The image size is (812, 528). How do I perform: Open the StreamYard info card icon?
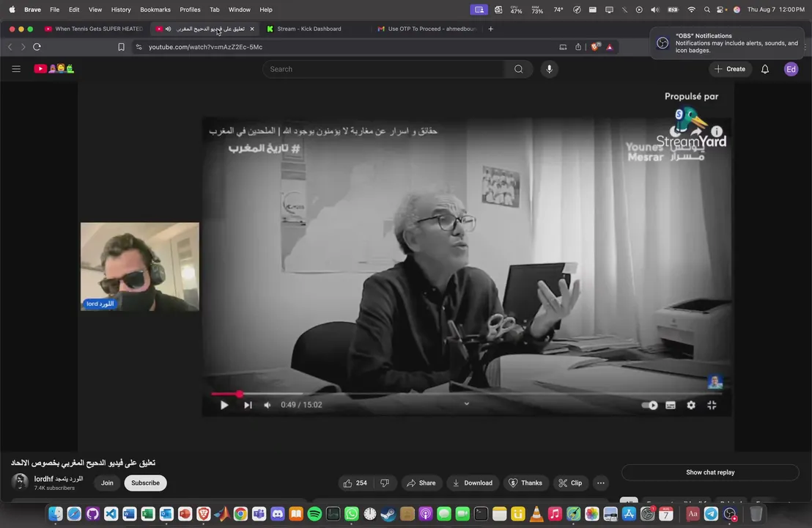(x=716, y=131)
